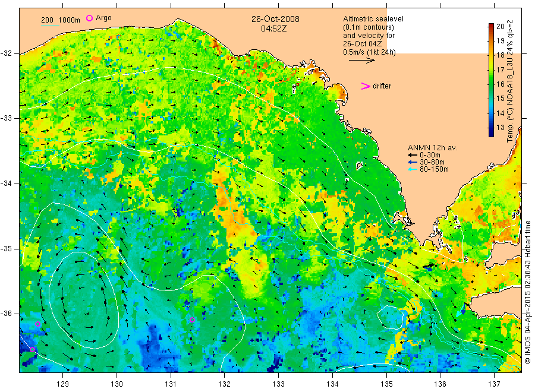Click the colorbar tick label "15"
The image size is (535, 392).
click(501, 99)
